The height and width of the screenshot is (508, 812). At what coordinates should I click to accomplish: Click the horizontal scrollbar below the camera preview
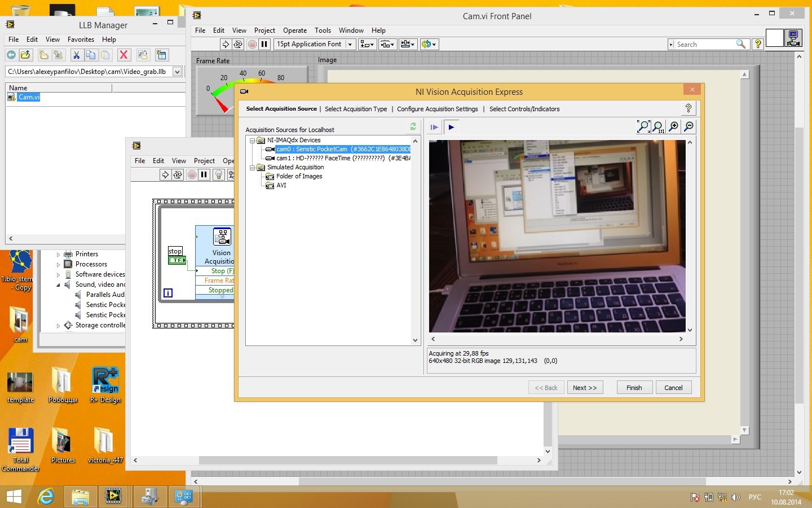click(x=557, y=339)
